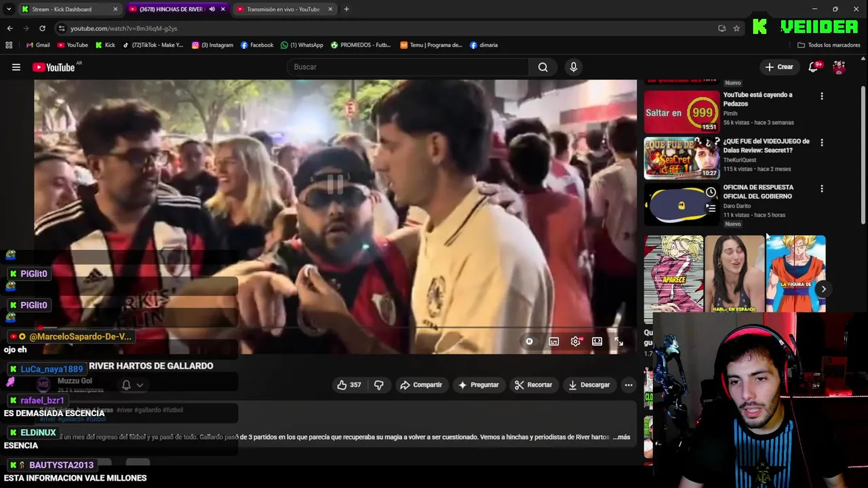
Task: Switch to Transmisión en vivo YouTube tab
Action: (x=282, y=9)
